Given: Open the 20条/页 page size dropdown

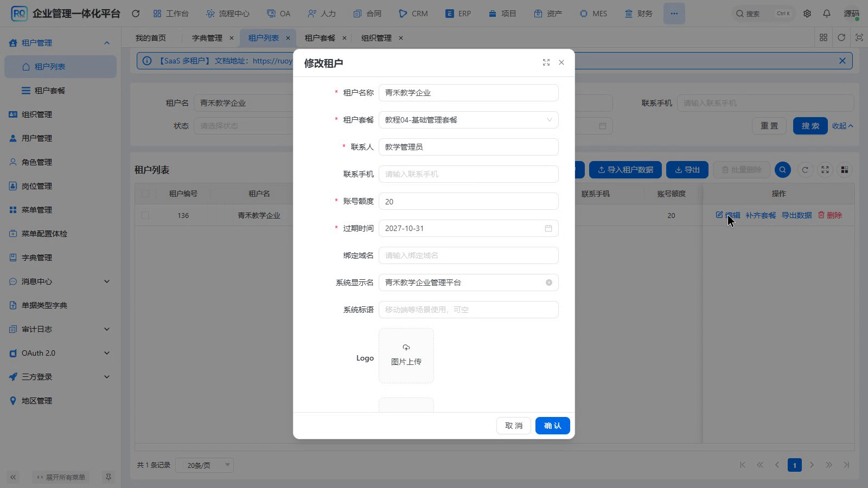Looking at the screenshot, I should 205,465.
